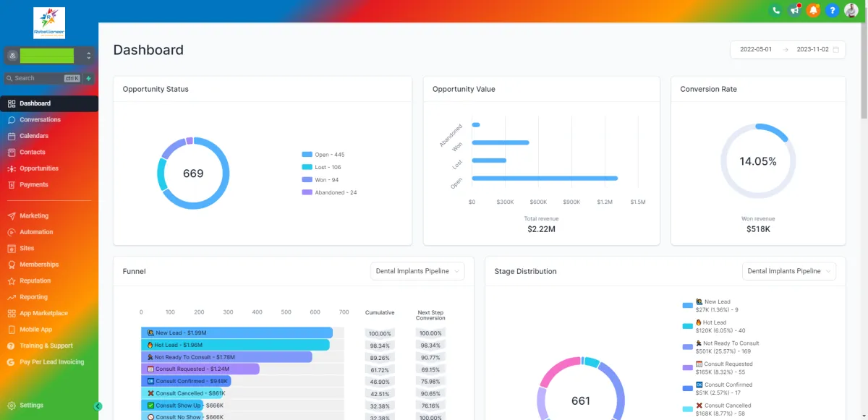This screenshot has width=868, height=420.
Task: Click the Opportunity Status donut chart
Action: (193, 173)
